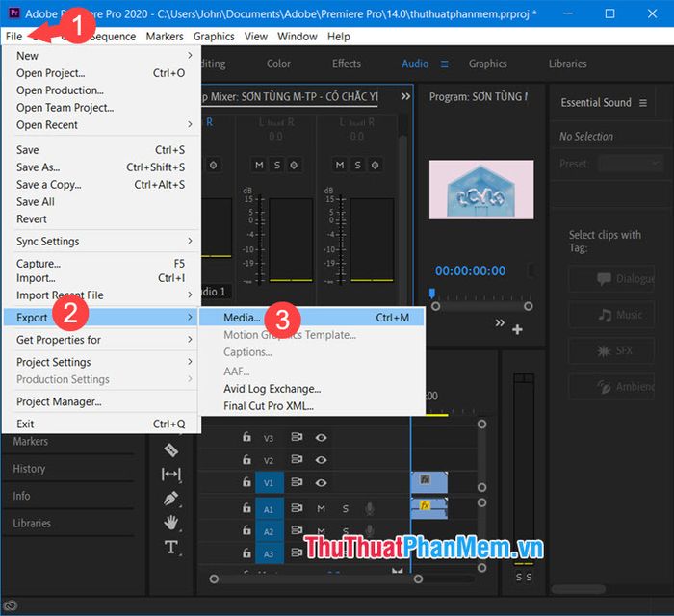The height and width of the screenshot is (616, 674).
Task: Open the Info panel tab
Action: 21,496
